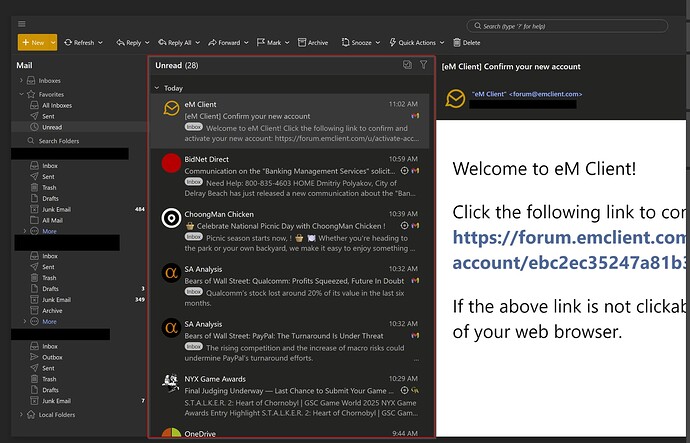
Task: Open Junk Email folder with 484 count
Action: tap(56, 209)
